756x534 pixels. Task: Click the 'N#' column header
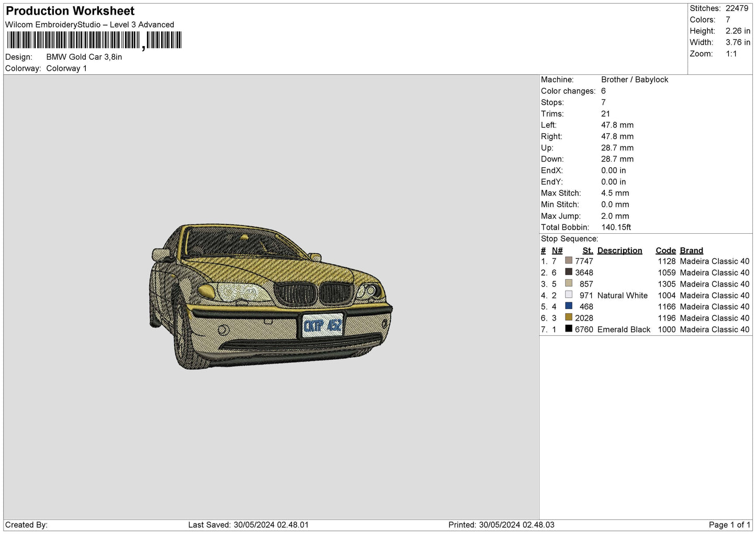(557, 251)
